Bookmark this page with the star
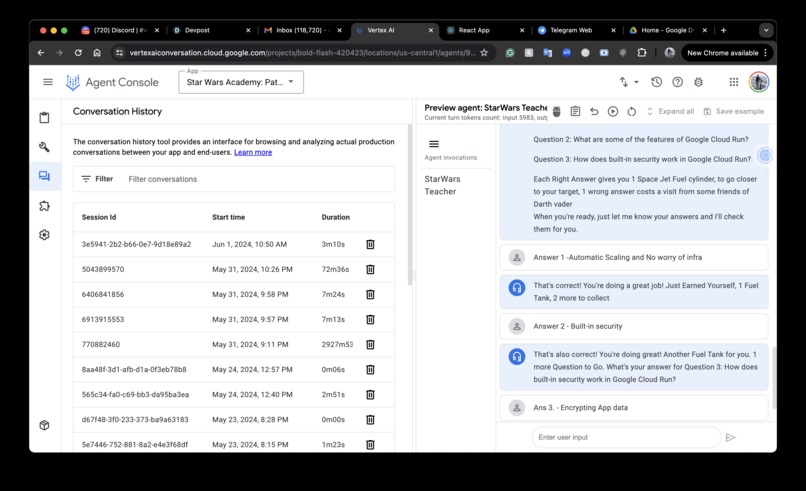Viewport: 806px width, 491px height. (484, 52)
